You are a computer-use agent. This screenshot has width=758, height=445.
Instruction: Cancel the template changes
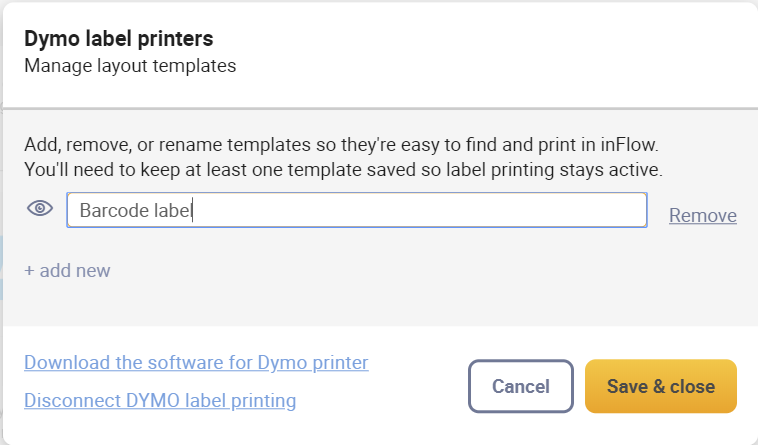click(521, 386)
